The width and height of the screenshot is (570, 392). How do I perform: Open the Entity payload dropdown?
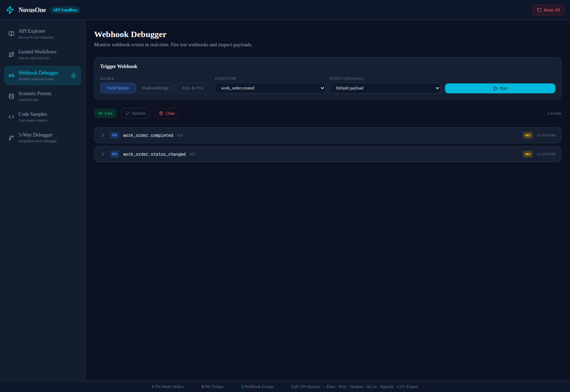point(385,88)
